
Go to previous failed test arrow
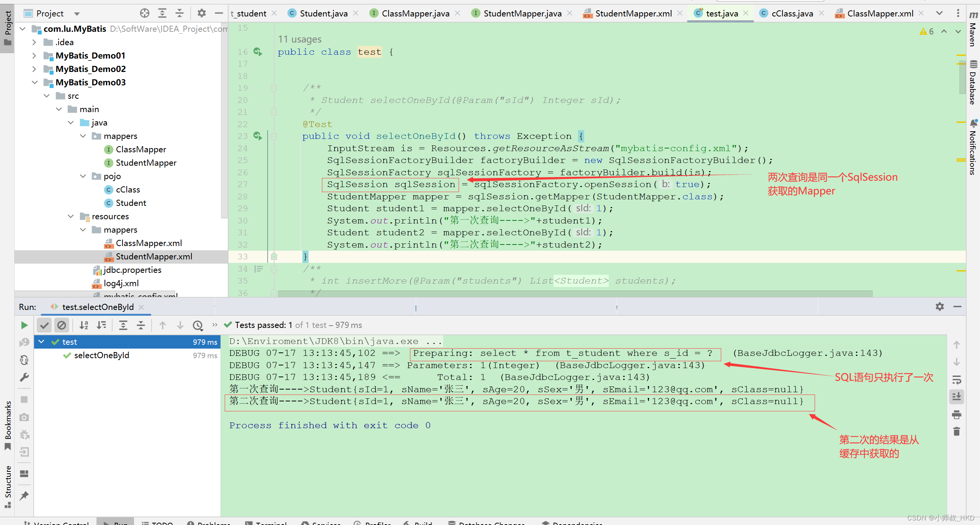coord(162,325)
